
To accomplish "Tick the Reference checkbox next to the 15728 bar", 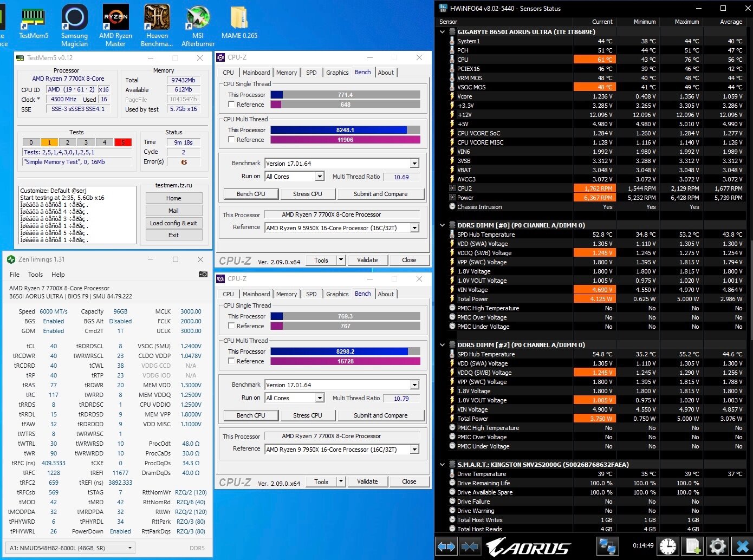I will 231,361.
